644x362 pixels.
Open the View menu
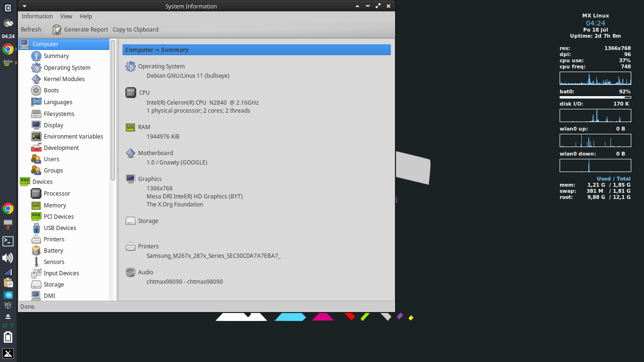pos(66,16)
